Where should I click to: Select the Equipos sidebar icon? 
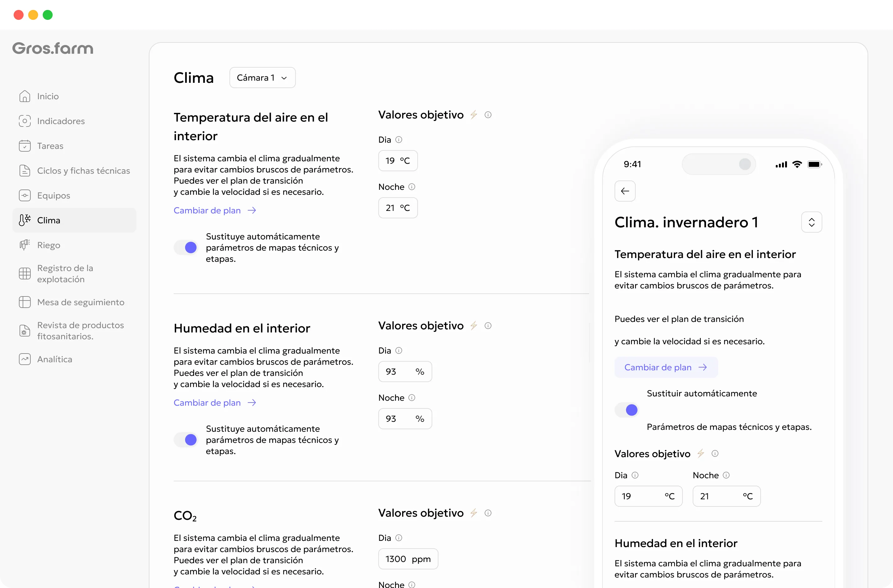pos(25,195)
